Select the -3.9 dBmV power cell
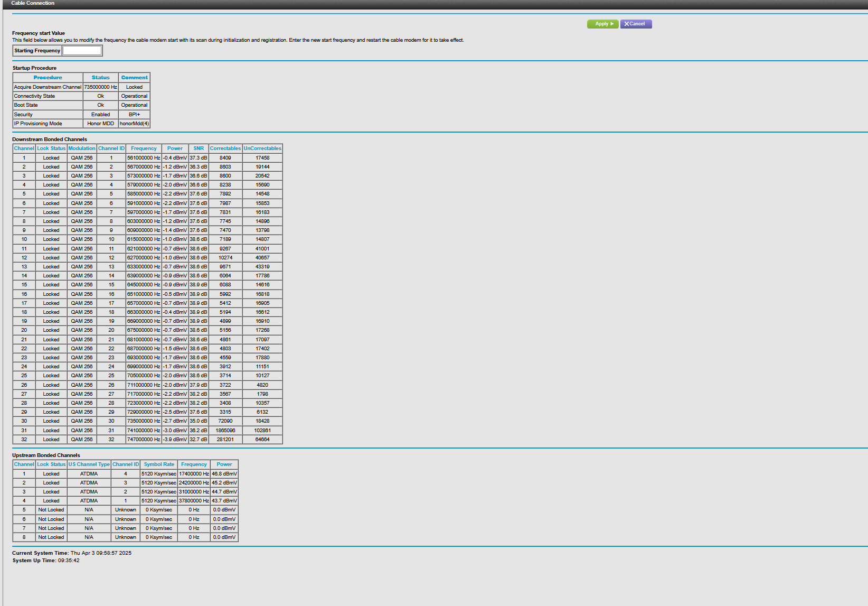The image size is (868, 606). tap(175, 440)
